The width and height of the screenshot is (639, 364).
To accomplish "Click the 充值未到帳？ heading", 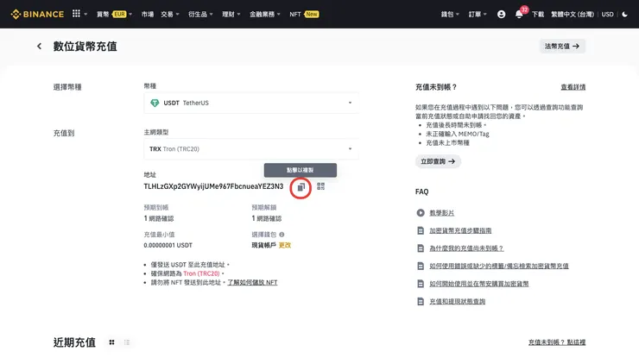I will [x=436, y=87].
